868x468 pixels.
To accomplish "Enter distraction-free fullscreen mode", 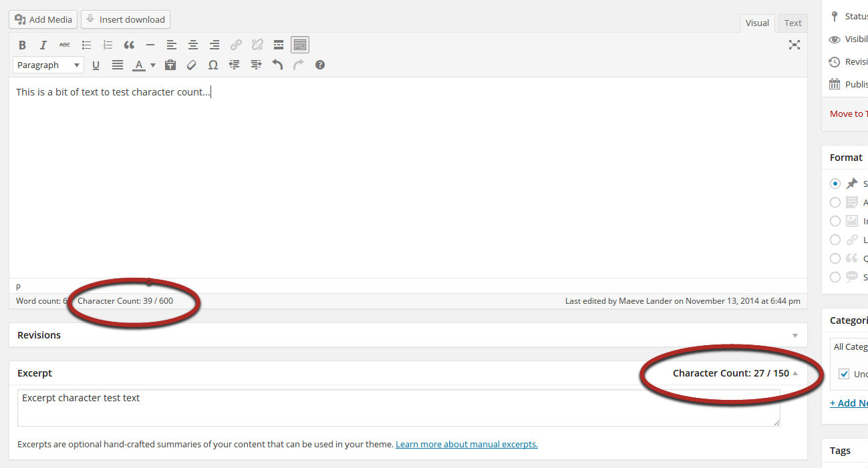I will click(794, 45).
